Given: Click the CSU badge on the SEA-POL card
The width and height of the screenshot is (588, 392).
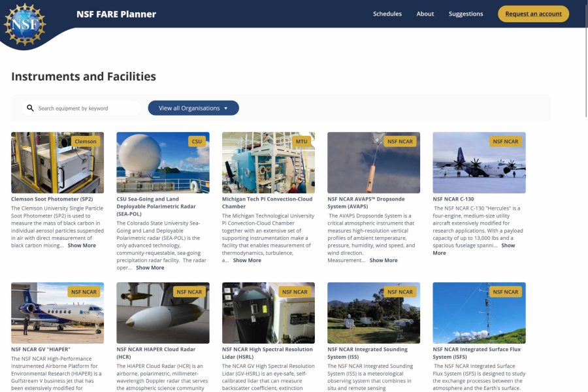Looking at the screenshot, I should [197, 141].
